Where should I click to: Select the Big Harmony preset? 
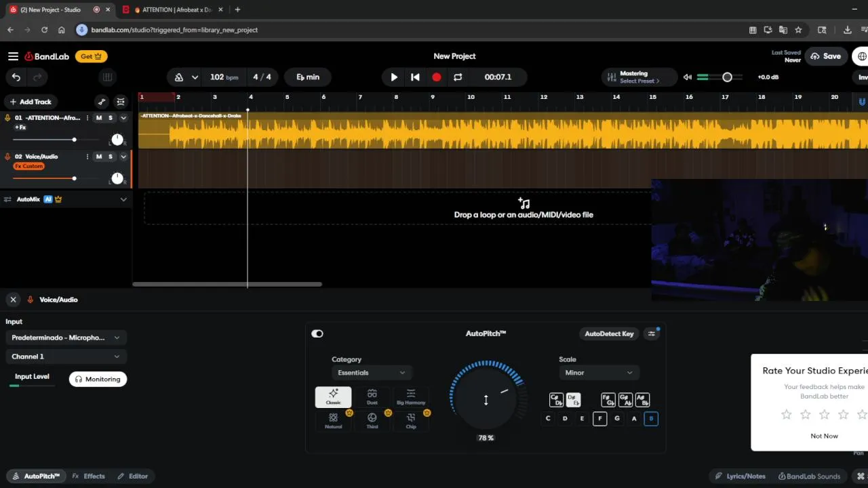(411, 397)
